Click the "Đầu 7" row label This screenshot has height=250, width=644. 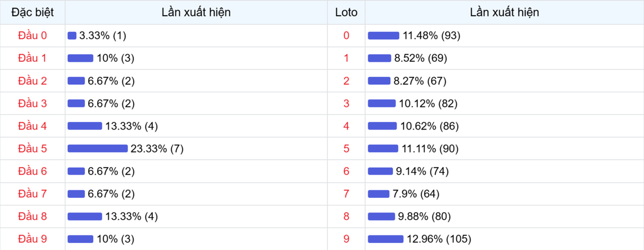pyautogui.click(x=32, y=194)
